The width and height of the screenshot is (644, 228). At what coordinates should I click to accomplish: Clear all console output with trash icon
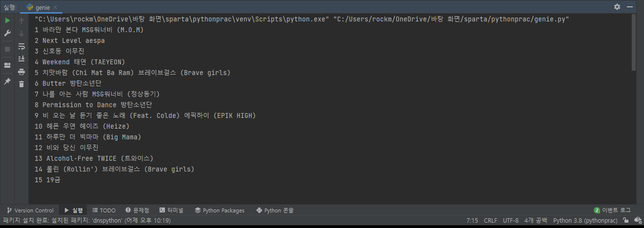pyautogui.click(x=21, y=84)
